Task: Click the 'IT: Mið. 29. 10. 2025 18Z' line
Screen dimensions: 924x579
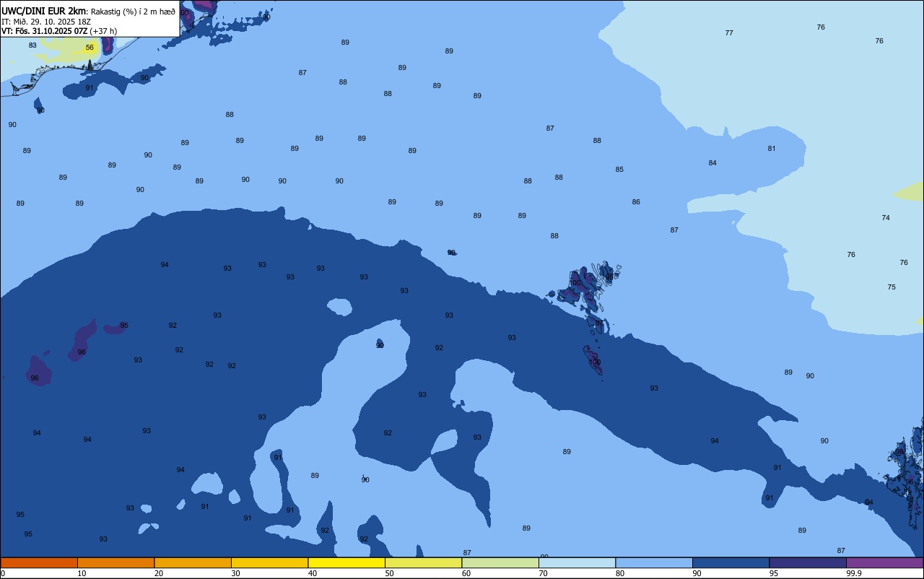Action: coord(46,22)
